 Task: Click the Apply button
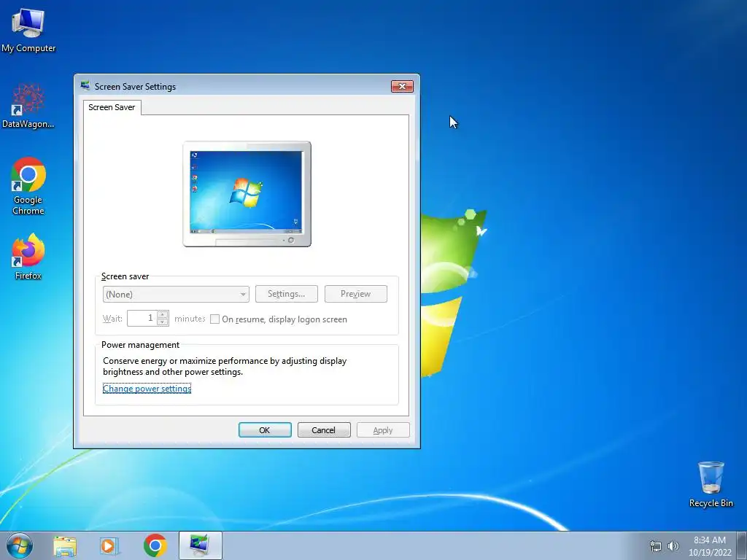pos(383,430)
